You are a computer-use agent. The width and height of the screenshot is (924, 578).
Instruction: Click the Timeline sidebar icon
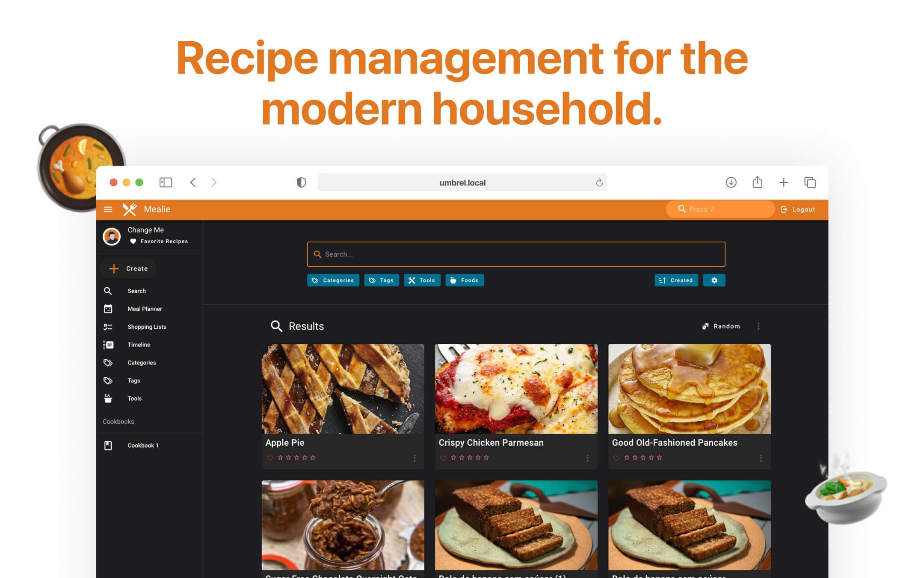coord(108,344)
